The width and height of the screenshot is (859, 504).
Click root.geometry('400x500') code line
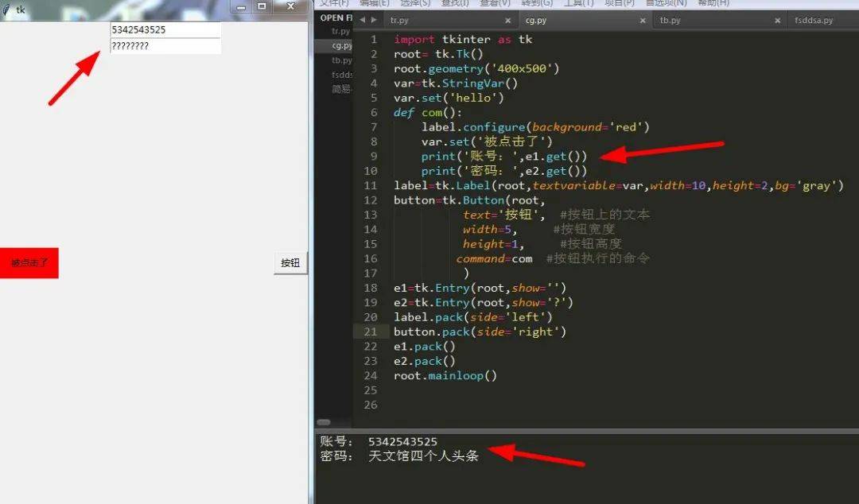[476, 68]
